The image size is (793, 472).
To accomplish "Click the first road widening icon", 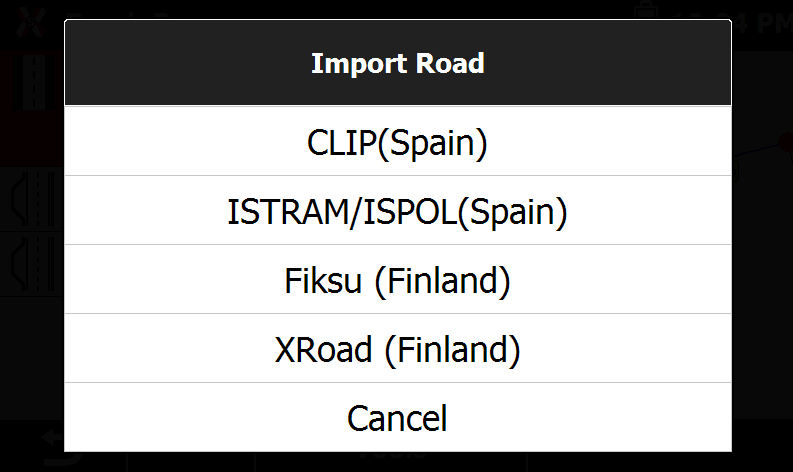I will click(x=31, y=200).
